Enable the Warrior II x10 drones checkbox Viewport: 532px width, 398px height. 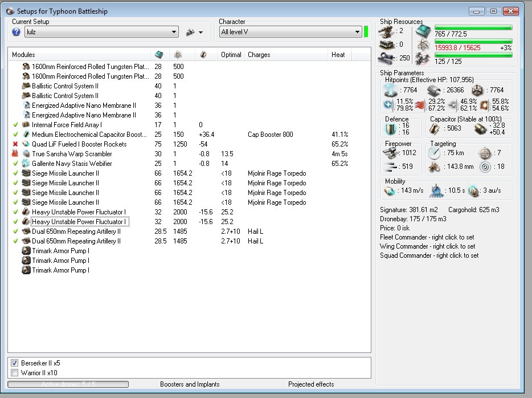[15, 373]
